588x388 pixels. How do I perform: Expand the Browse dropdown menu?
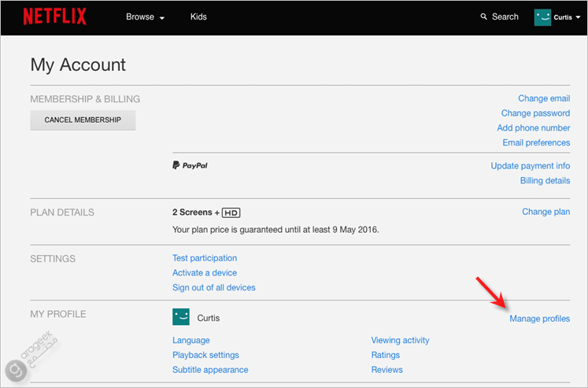(145, 17)
